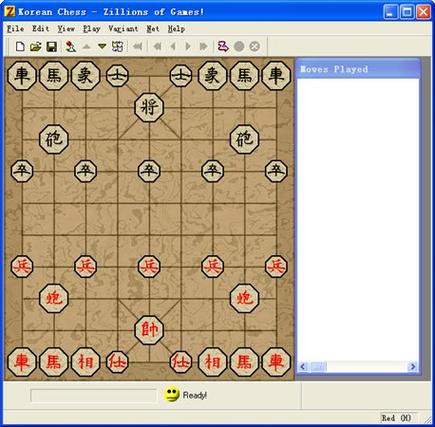Open the Variant menu
The width and height of the screenshot is (435, 427).
(x=123, y=29)
